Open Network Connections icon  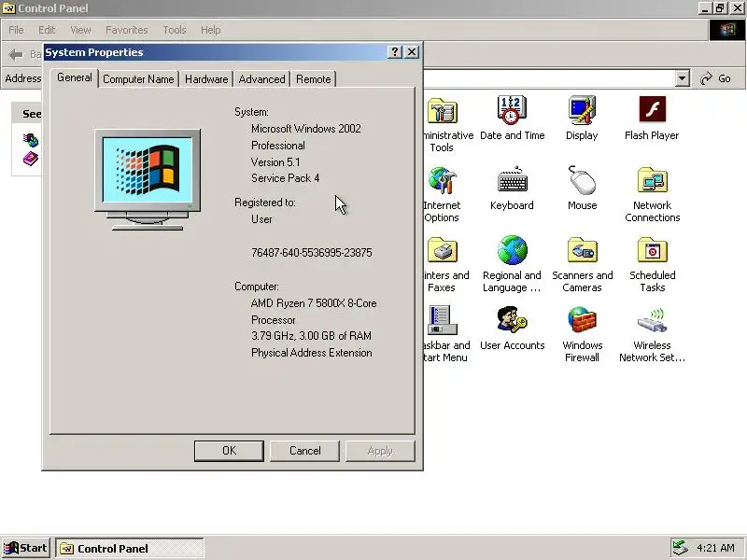(652, 180)
